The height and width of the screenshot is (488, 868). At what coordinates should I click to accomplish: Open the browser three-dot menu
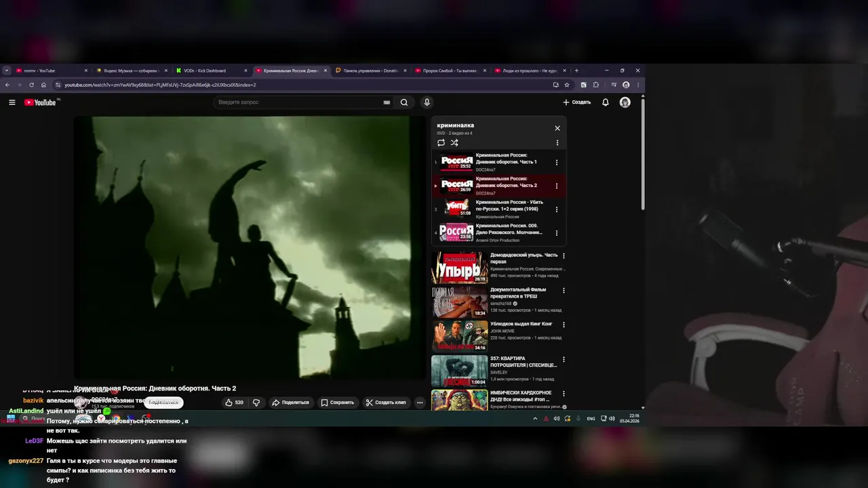pyautogui.click(x=637, y=85)
